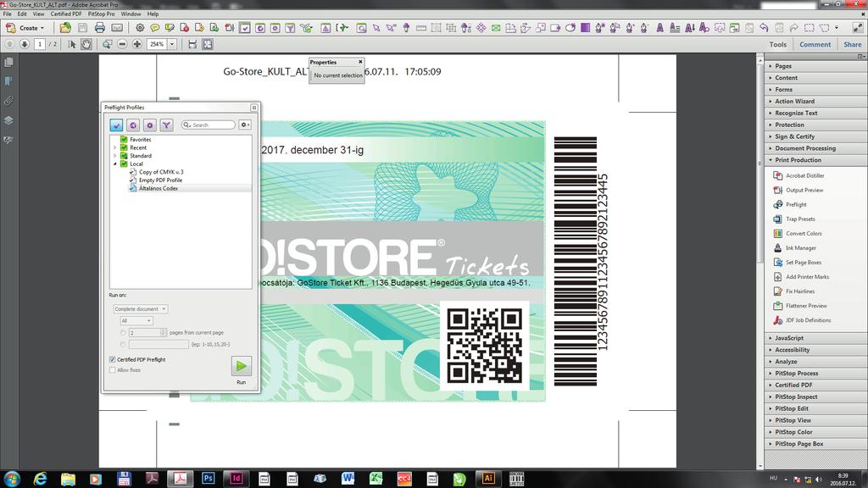The width and height of the screenshot is (868, 488).
Task: Select the Általános Codex profile
Action: point(159,188)
